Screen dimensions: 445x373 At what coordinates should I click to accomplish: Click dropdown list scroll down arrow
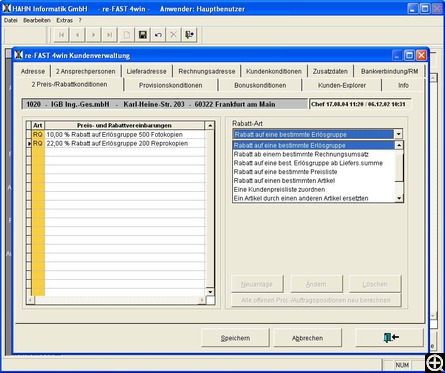click(399, 198)
